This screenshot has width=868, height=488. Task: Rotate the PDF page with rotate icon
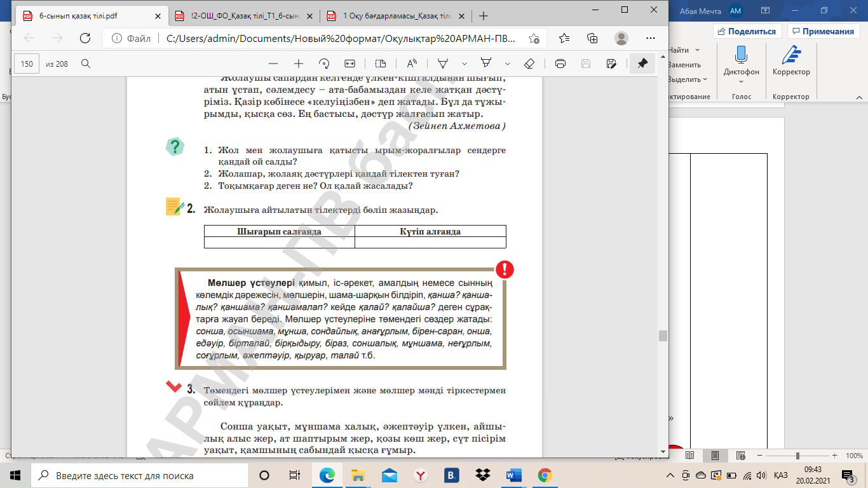point(324,64)
